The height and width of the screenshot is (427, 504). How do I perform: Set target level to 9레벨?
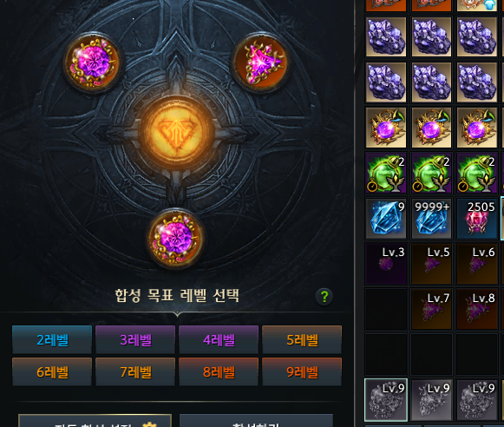(302, 371)
